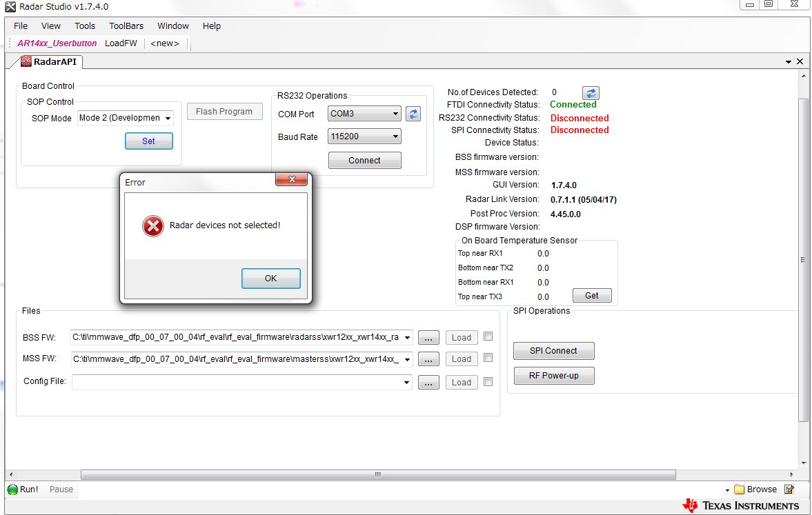
Task: Click the horizontal scrollbar thumb
Action: 378,474
